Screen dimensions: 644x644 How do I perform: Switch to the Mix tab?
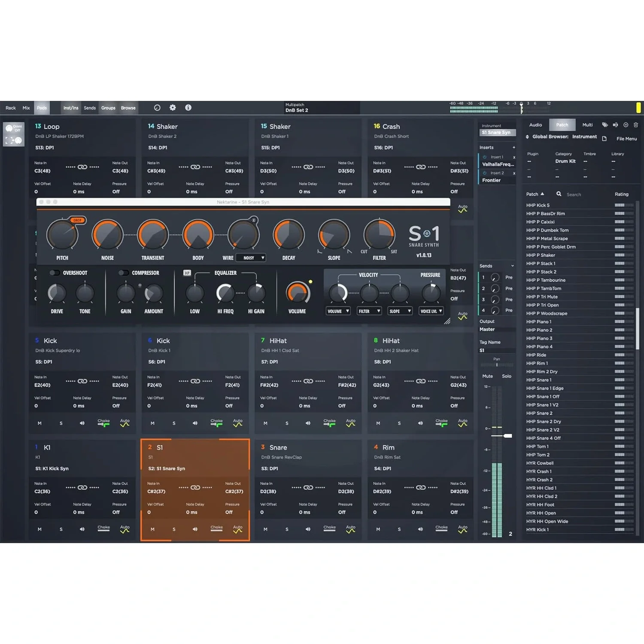26,108
